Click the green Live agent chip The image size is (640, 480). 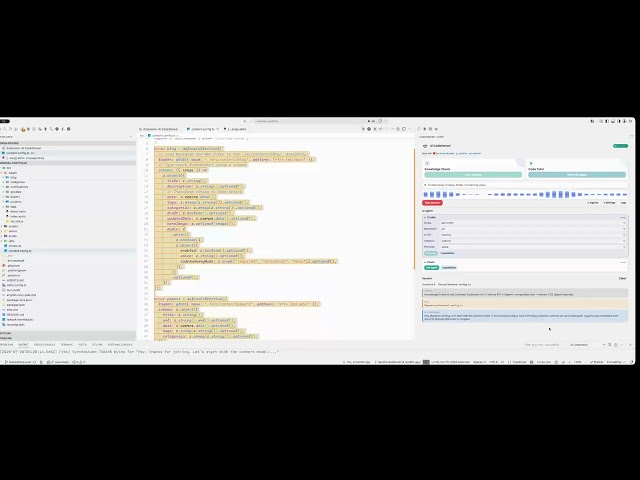pos(431,268)
